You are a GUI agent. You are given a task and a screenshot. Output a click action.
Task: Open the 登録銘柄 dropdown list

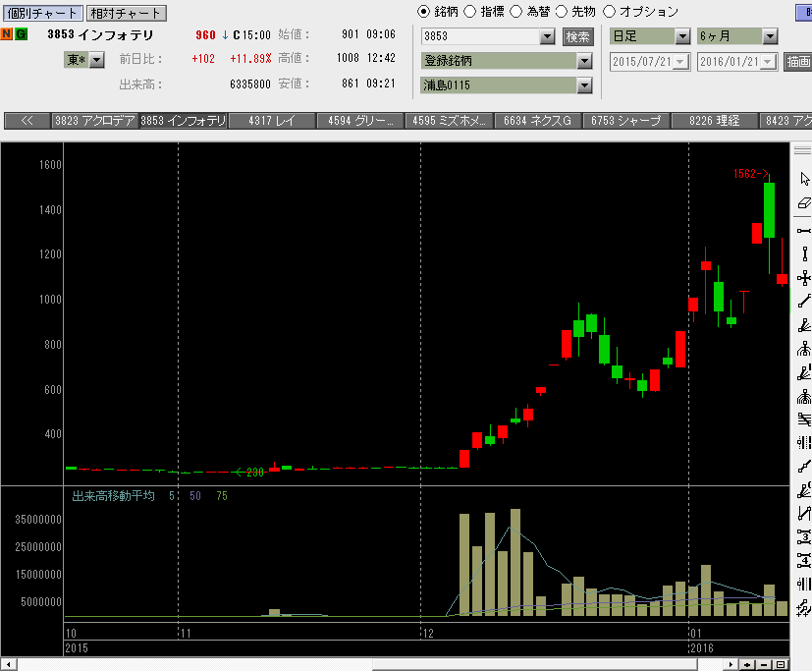point(584,61)
